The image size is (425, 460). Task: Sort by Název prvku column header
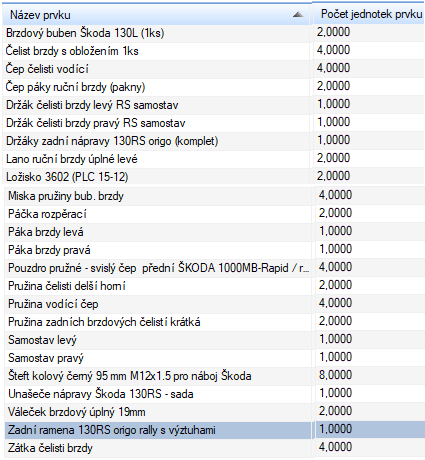[x=157, y=15]
